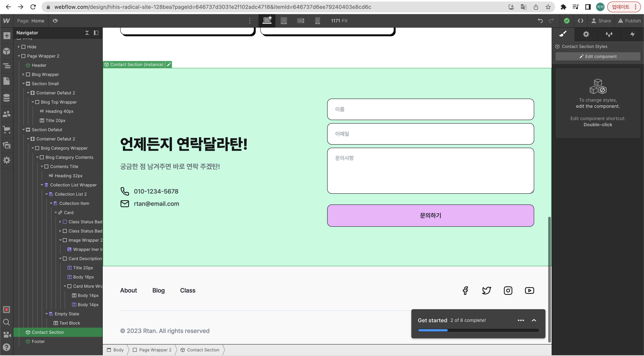
Task: Open the Navigator layers panel icon
Action: pos(7,66)
